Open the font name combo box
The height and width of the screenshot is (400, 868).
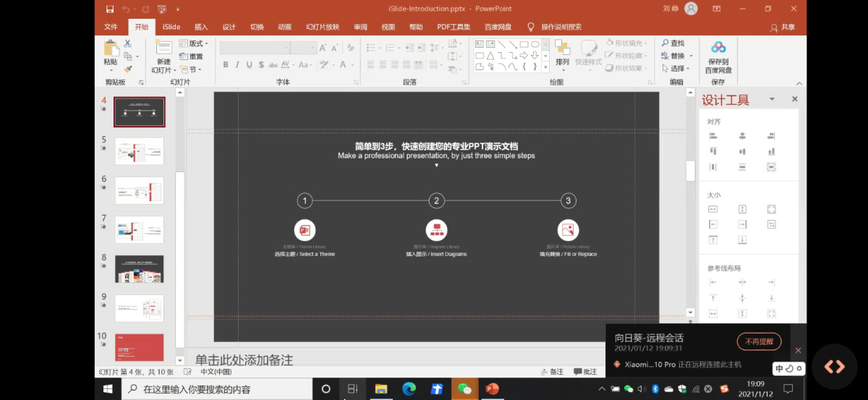(254, 48)
